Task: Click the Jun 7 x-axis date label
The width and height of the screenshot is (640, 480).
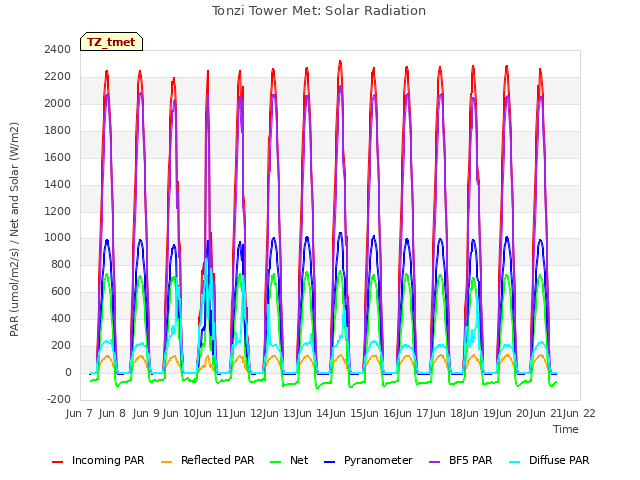Action: [x=79, y=413]
